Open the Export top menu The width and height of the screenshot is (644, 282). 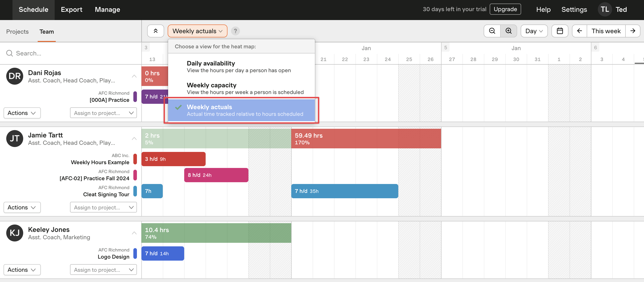click(x=72, y=10)
